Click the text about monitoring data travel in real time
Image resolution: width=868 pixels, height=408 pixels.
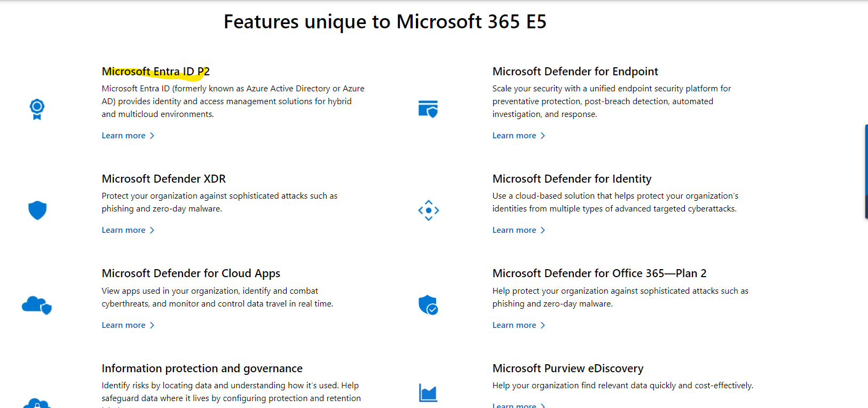218,297
